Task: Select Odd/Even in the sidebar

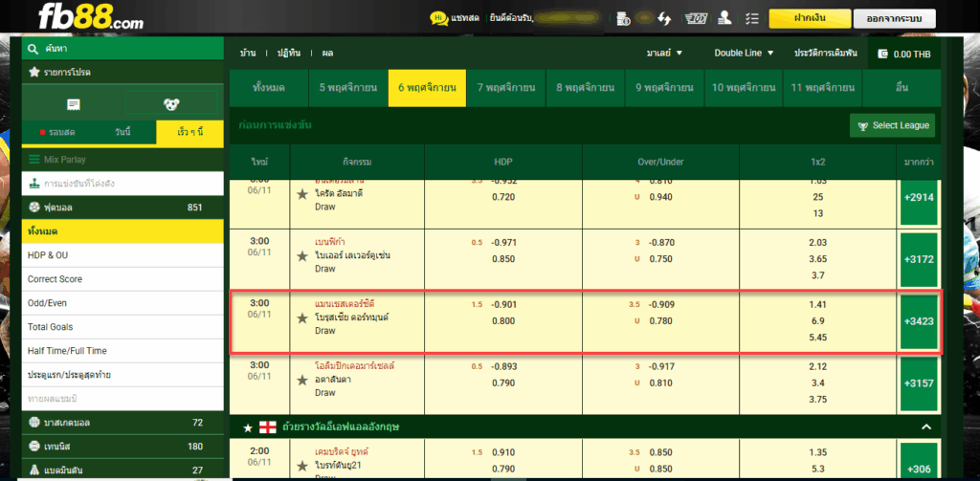Action: 122,303
